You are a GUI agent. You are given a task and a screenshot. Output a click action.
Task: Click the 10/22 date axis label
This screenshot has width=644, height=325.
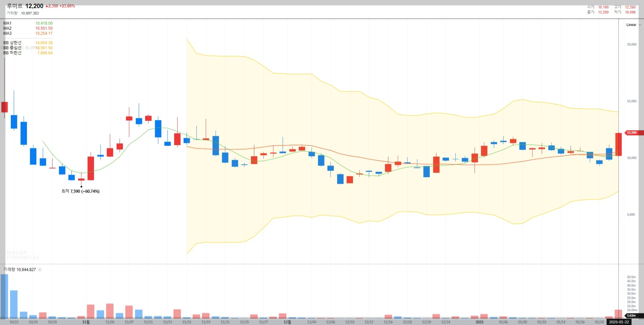tap(14, 322)
